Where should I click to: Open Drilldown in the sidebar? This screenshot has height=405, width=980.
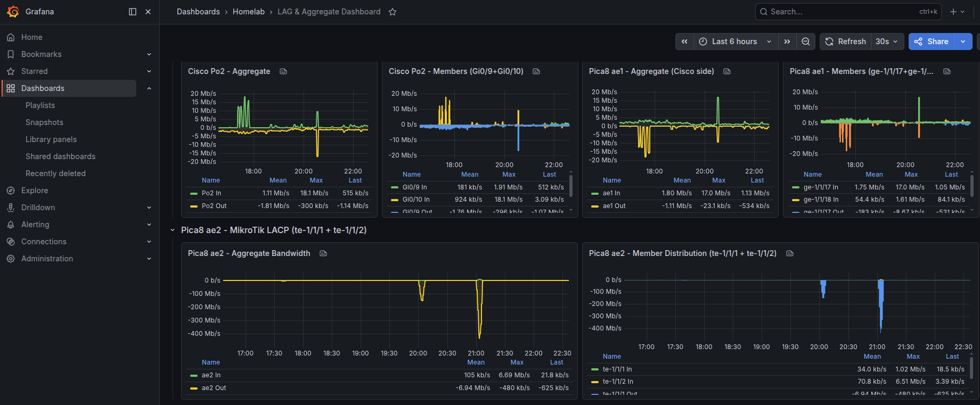point(38,208)
